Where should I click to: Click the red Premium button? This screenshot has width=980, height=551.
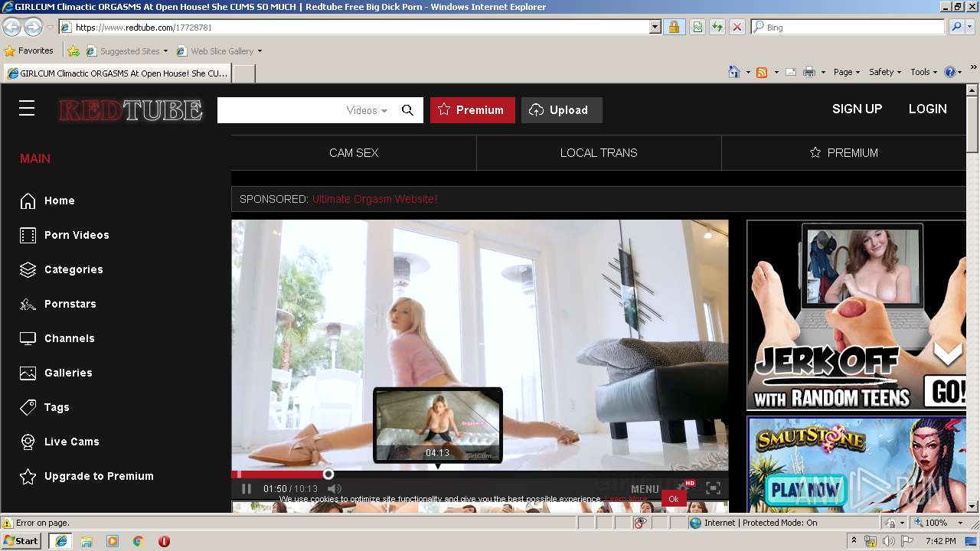coord(472,110)
